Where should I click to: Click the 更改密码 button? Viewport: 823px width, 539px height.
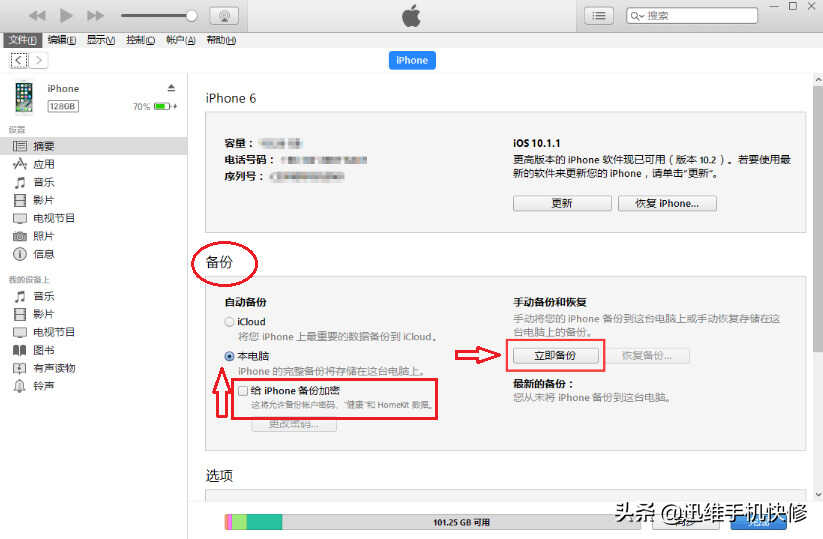tap(294, 424)
